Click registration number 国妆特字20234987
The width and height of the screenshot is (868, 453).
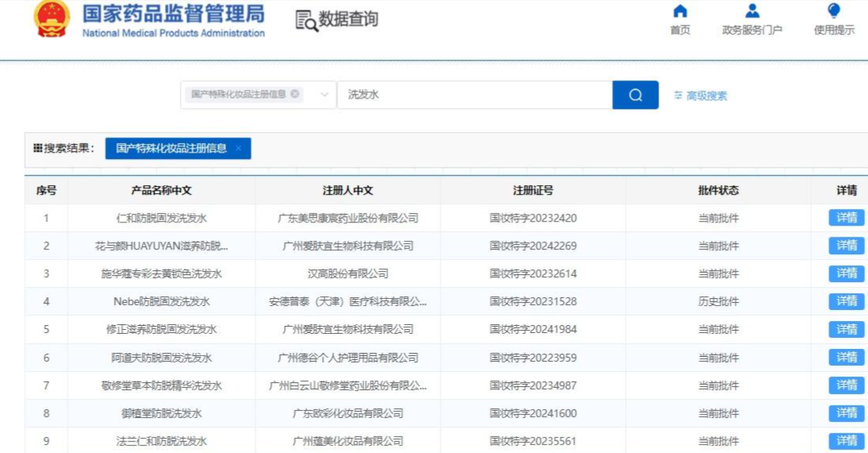pos(533,385)
